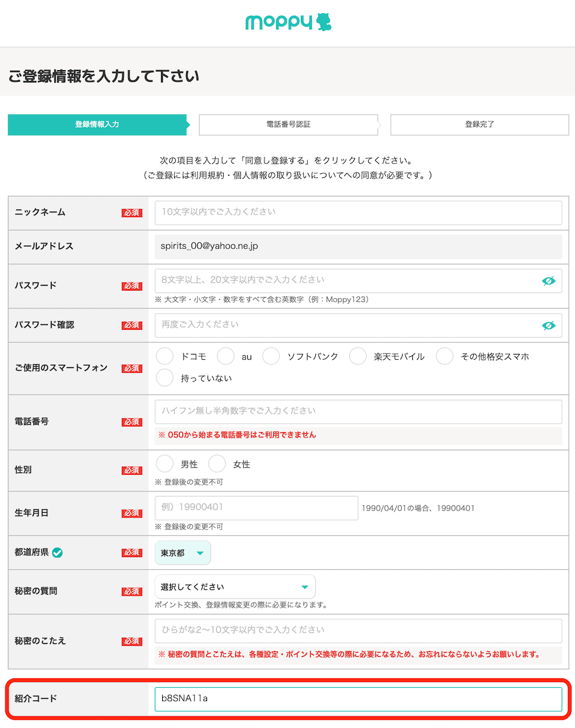The width and height of the screenshot is (575, 728).
Task: Select the 持っていない option
Action: 164,377
